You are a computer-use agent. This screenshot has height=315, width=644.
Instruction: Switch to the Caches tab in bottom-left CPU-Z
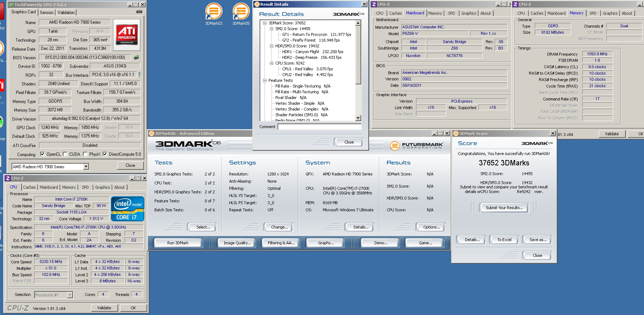[29, 187]
